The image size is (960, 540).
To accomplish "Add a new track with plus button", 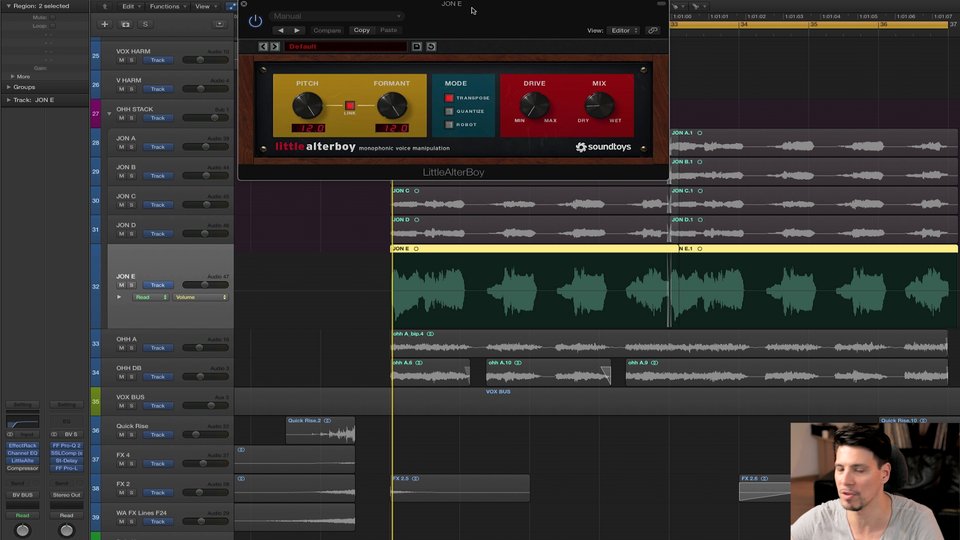I will pyautogui.click(x=105, y=24).
